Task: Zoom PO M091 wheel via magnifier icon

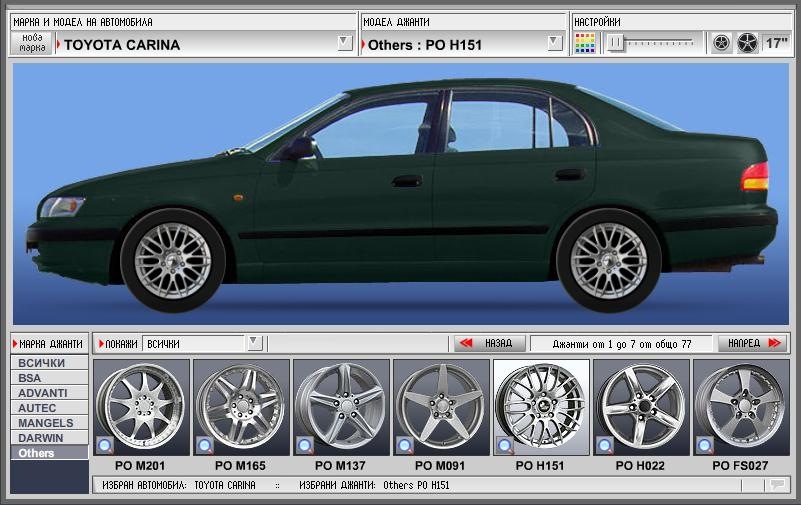Action: click(x=405, y=446)
